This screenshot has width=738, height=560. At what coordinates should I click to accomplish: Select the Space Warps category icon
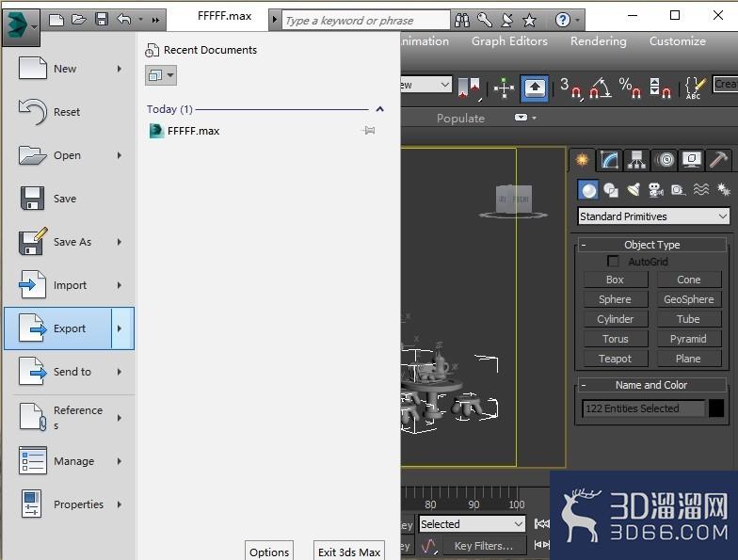[x=700, y=190]
